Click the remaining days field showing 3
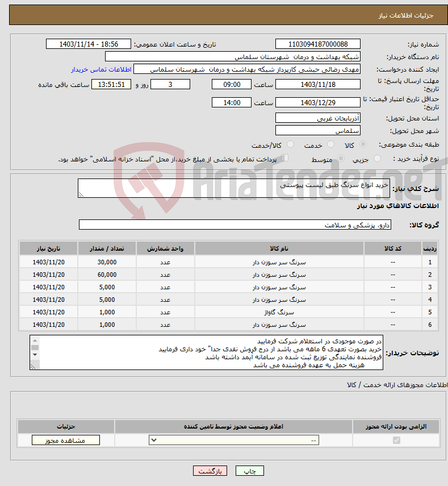The height and width of the screenshot is (486, 448). 170,84
